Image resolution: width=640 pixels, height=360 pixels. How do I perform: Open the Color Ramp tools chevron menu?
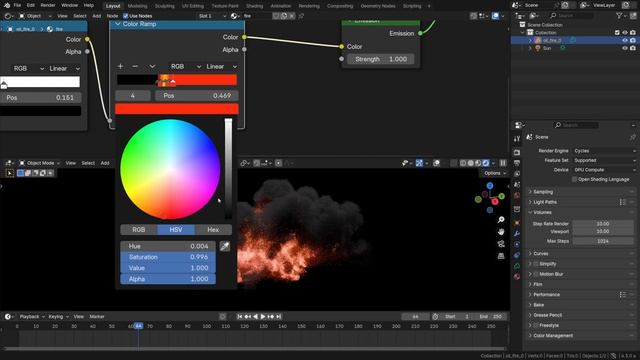(152, 66)
